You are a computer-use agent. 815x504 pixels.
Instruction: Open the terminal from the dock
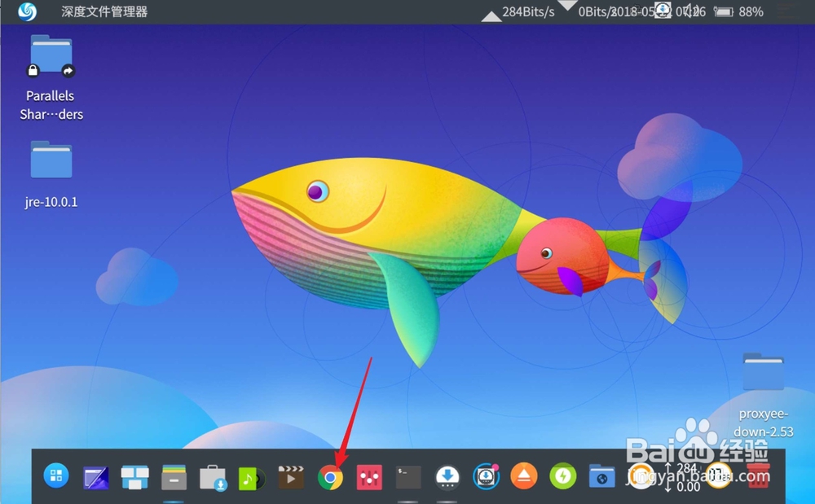(x=408, y=477)
